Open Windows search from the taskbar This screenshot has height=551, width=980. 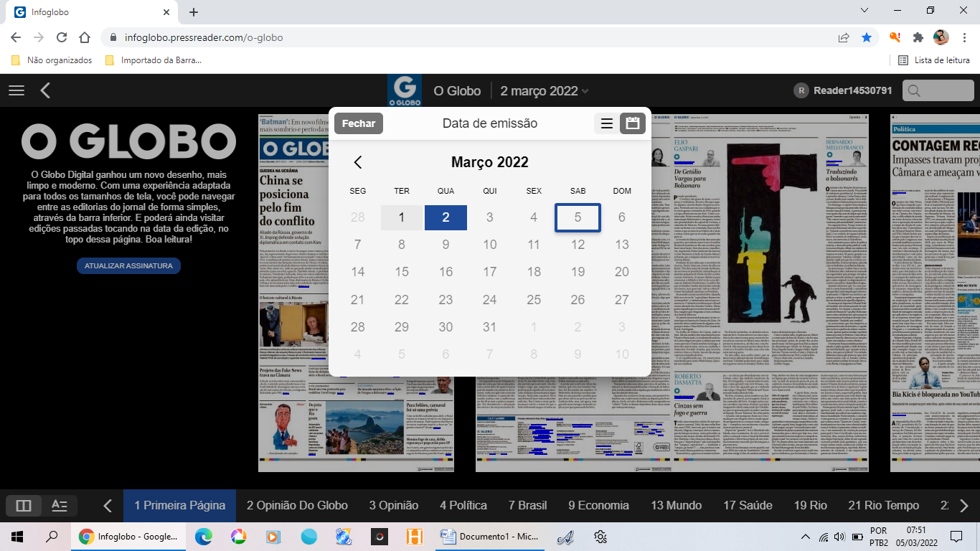click(52, 536)
